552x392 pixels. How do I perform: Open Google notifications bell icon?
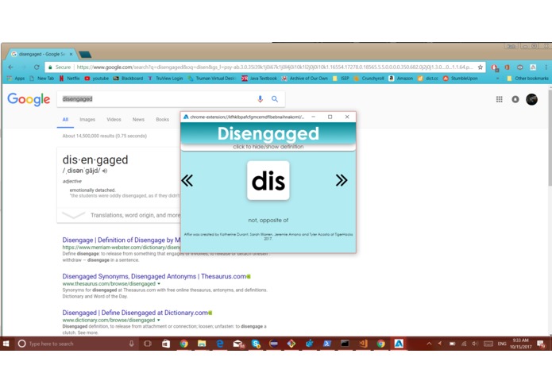click(515, 99)
